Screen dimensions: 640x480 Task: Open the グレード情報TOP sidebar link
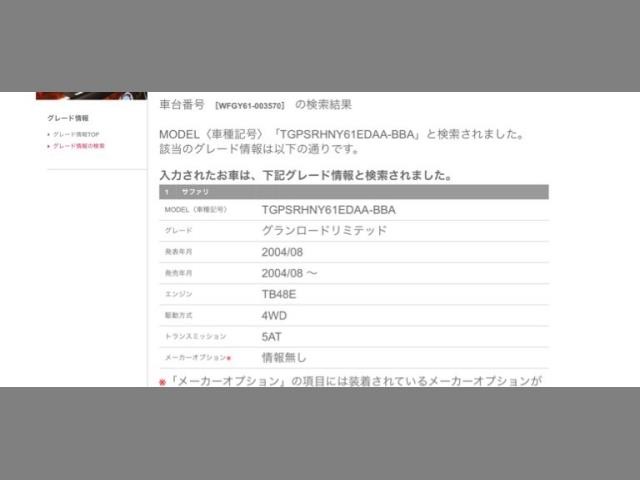pyautogui.click(x=76, y=134)
